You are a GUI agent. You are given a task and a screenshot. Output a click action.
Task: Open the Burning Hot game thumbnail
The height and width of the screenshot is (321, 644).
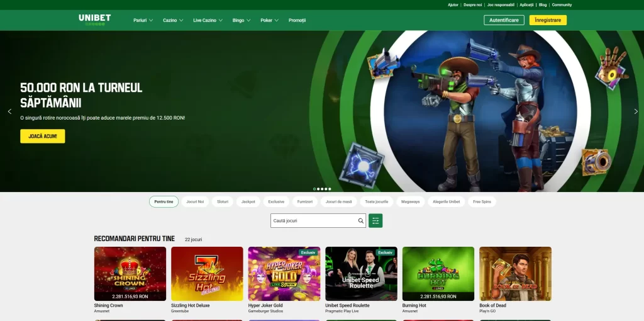(x=438, y=274)
